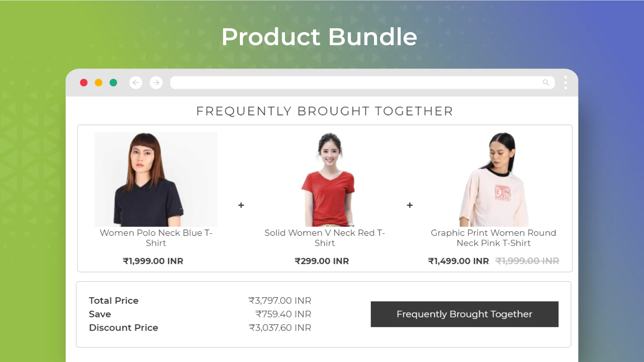Click the ₹299.00 INR price
The height and width of the screenshot is (362, 644).
click(x=322, y=261)
